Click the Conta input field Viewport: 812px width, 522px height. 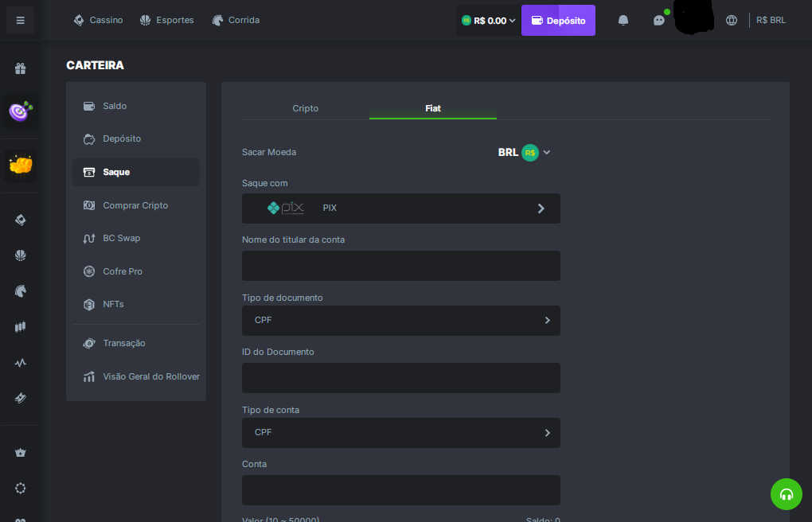400,490
